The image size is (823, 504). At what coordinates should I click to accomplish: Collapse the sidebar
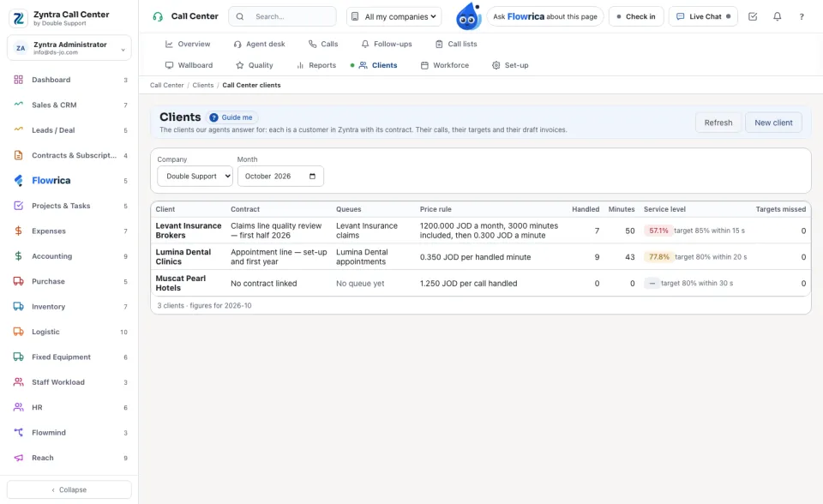[x=69, y=489]
